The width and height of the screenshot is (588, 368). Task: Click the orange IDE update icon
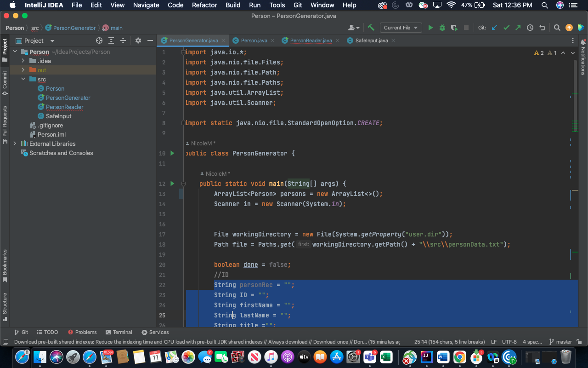[x=569, y=28]
